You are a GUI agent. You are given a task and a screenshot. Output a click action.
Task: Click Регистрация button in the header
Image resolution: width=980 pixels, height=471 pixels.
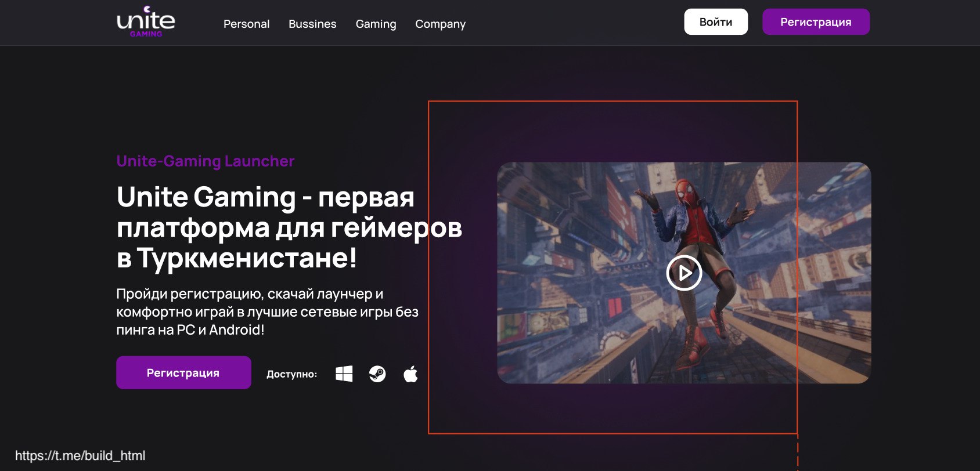coord(816,22)
